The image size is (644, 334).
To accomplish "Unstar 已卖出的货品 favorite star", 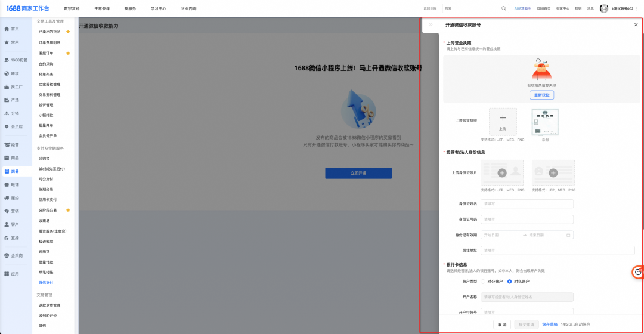I will [x=68, y=32].
